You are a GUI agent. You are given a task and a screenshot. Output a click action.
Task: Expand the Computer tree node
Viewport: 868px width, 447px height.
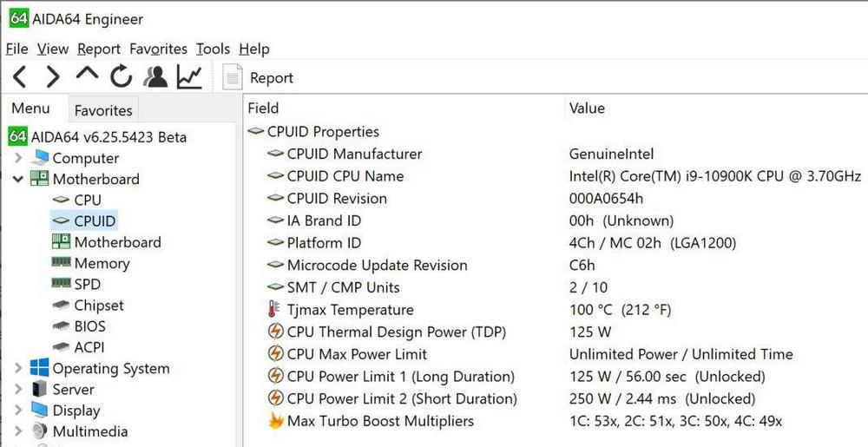click(18, 158)
